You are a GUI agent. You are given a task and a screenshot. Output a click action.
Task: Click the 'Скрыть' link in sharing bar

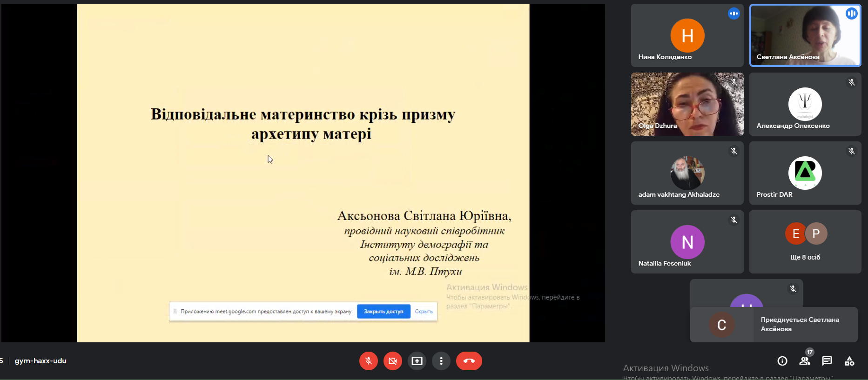point(424,312)
